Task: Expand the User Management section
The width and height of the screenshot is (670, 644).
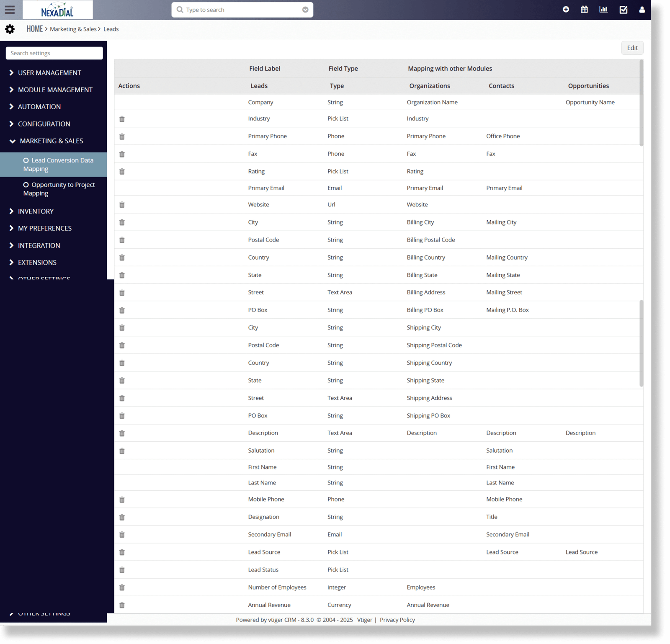Action: click(49, 73)
